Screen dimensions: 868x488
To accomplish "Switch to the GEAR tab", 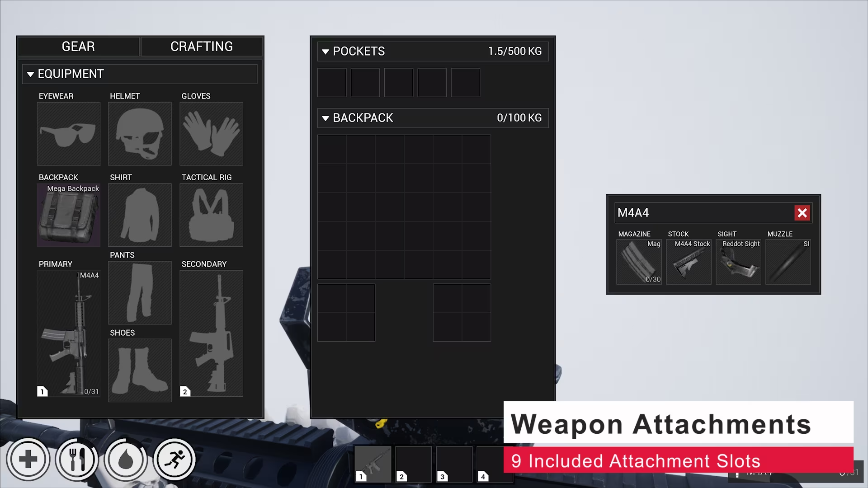I will click(78, 46).
